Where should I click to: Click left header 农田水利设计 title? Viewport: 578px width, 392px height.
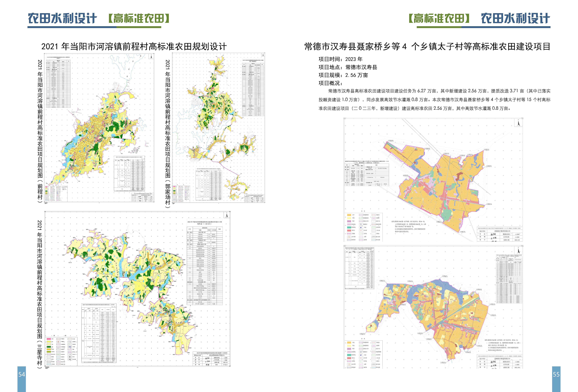62,19
